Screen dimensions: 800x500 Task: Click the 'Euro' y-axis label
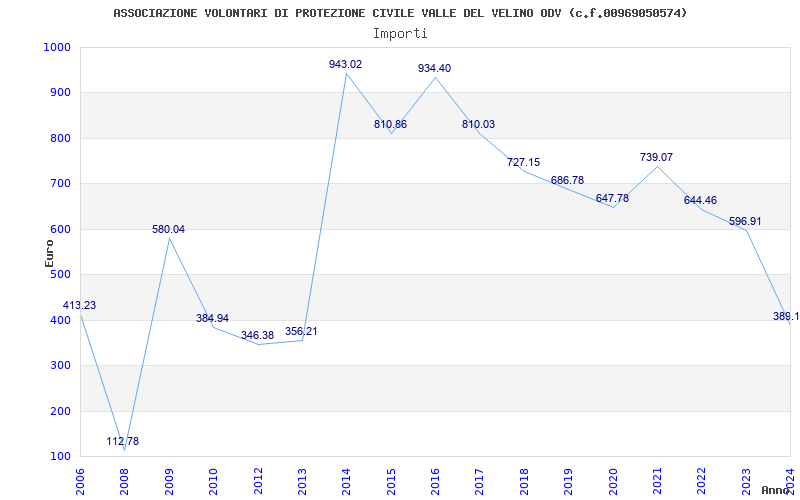[49, 253]
